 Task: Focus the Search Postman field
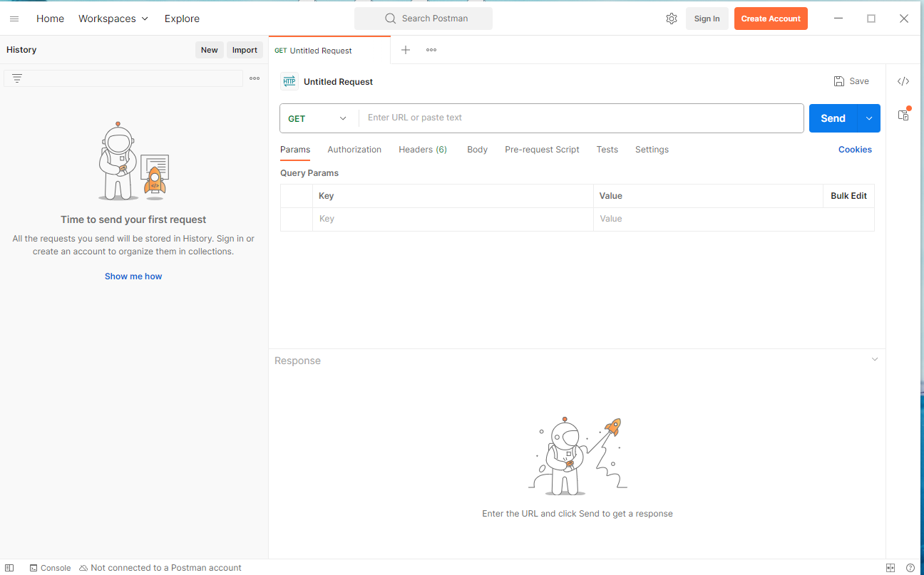(423, 19)
